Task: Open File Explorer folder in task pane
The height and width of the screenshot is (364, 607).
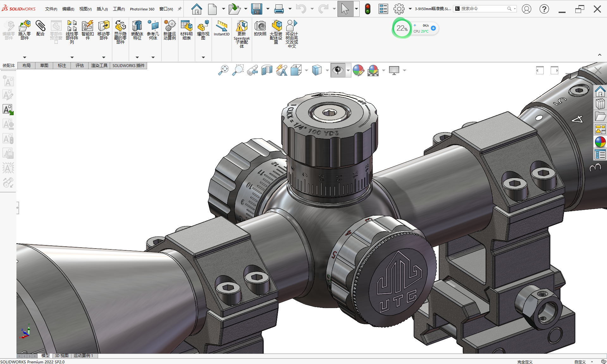Action: tap(600, 117)
